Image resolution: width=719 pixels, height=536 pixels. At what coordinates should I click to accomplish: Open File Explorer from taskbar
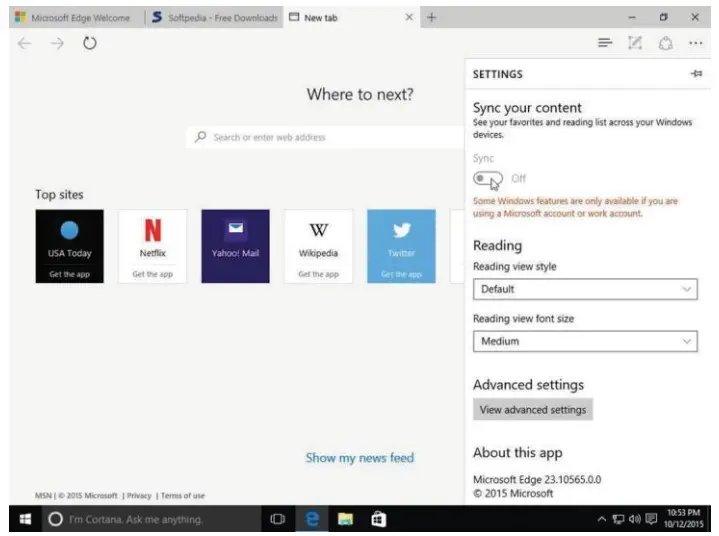[x=345, y=519]
